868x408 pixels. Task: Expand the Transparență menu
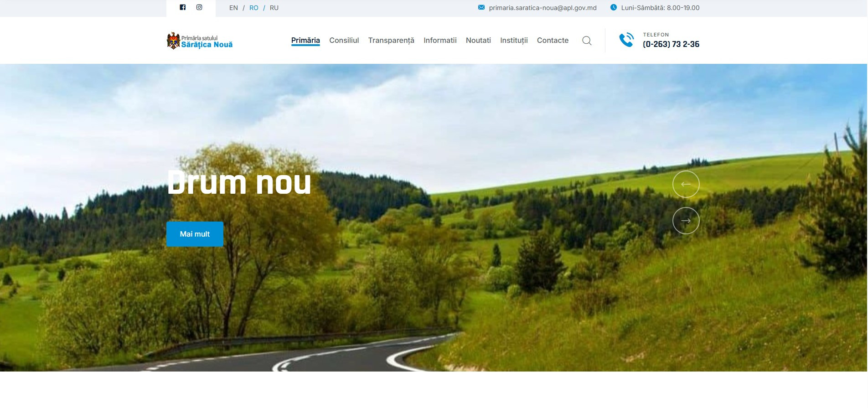tap(391, 40)
